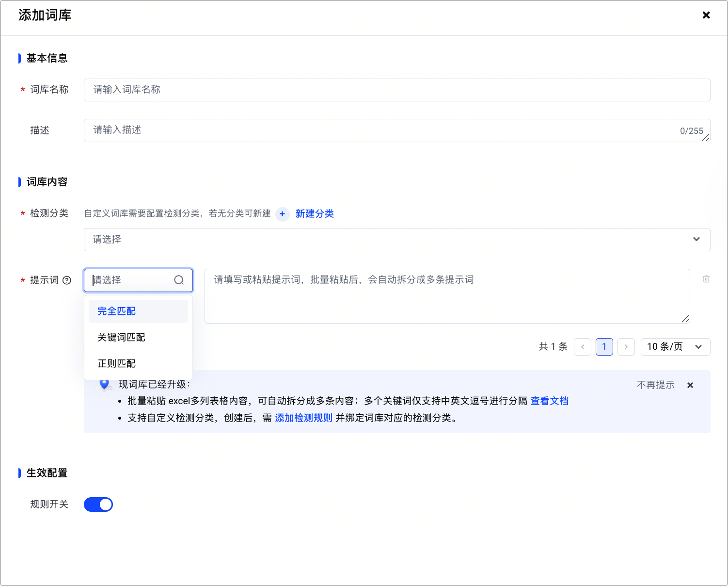Toggle the 规则开关 switch off
Screen dimensions: 728x586
(98, 505)
